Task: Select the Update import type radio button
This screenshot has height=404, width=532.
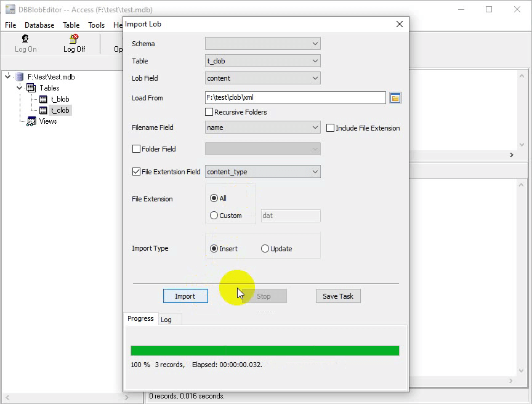Action: click(x=265, y=249)
